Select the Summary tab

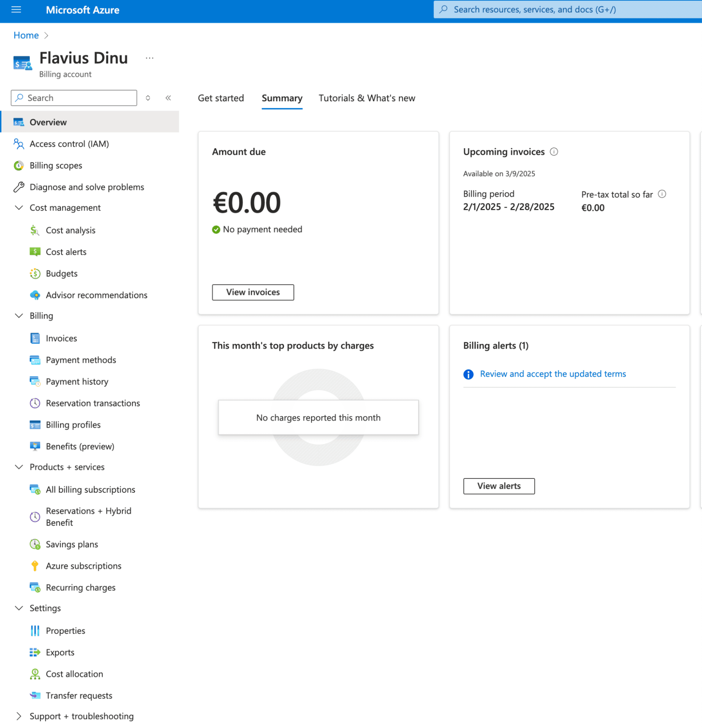pos(282,98)
